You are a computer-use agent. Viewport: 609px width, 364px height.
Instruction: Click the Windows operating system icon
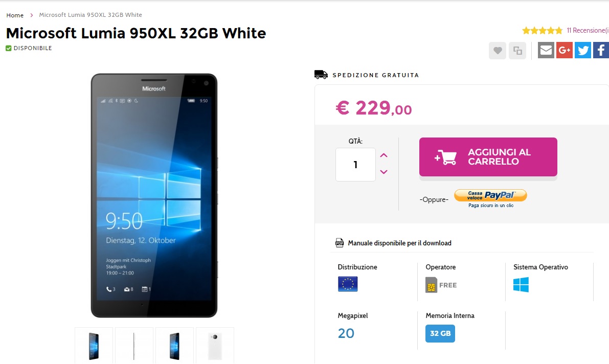point(521,285)
